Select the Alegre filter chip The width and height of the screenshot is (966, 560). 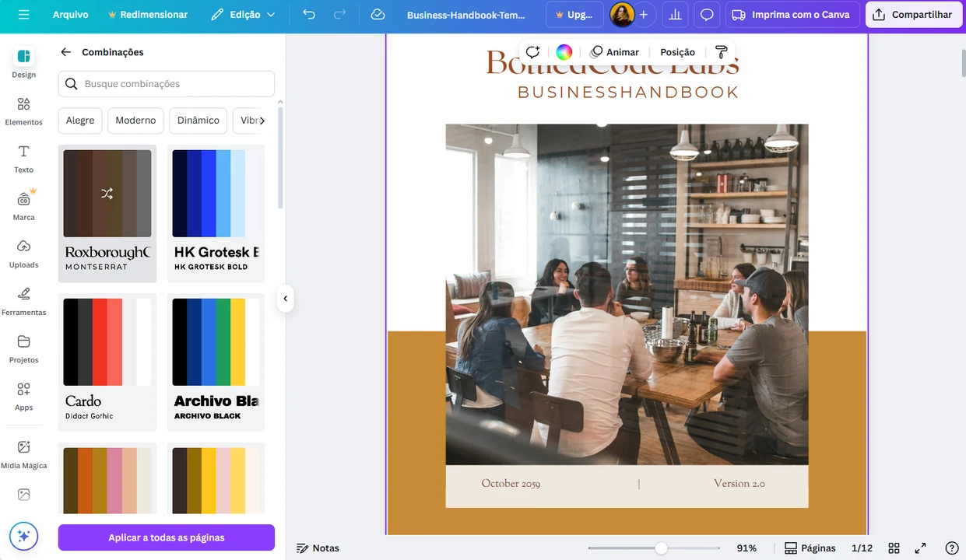point(80,121)
